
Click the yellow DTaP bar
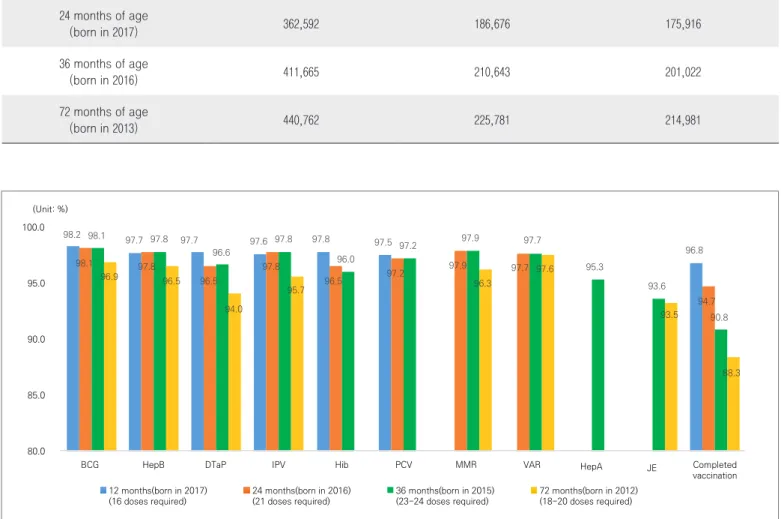(x=235, y=372)
